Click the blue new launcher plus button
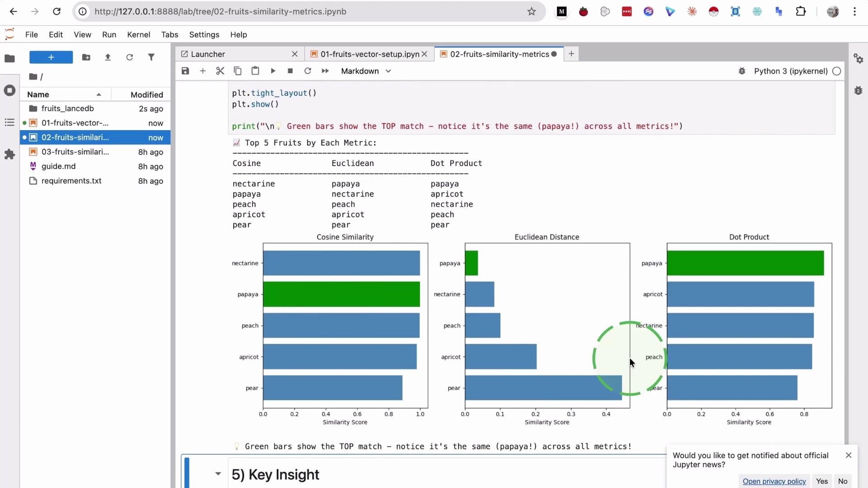The image size is (868, 488). 51,57
